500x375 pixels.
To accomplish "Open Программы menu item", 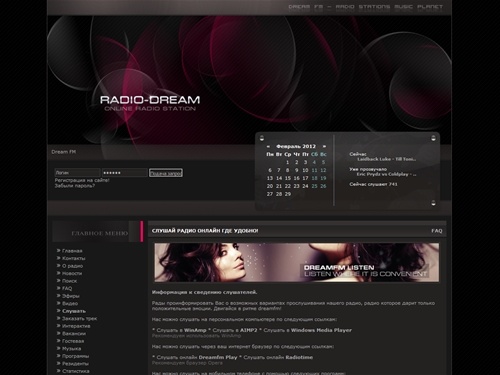I will 76,356.
